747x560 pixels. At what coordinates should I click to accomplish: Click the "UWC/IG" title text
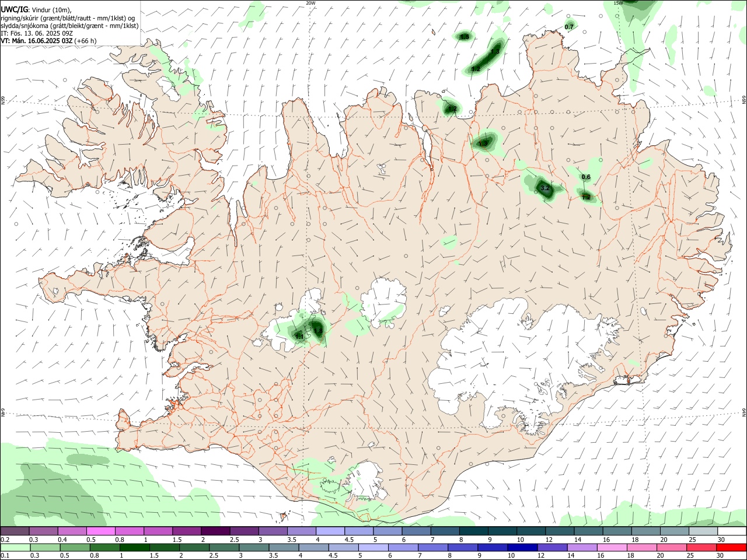click(x=14, y=10)
